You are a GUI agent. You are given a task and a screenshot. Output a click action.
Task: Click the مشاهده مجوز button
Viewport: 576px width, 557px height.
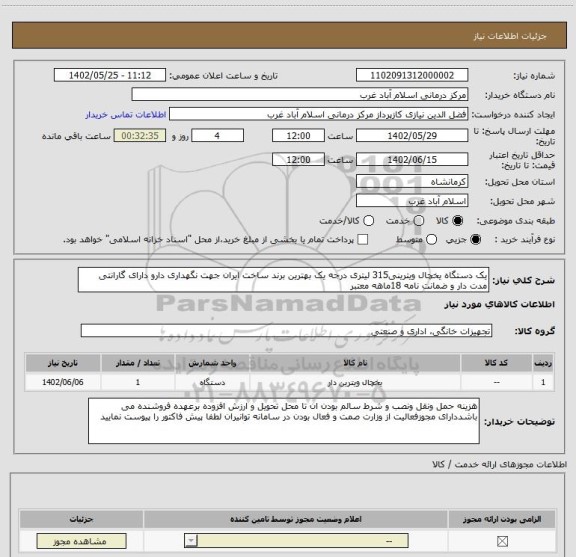(x=82, y=541)
